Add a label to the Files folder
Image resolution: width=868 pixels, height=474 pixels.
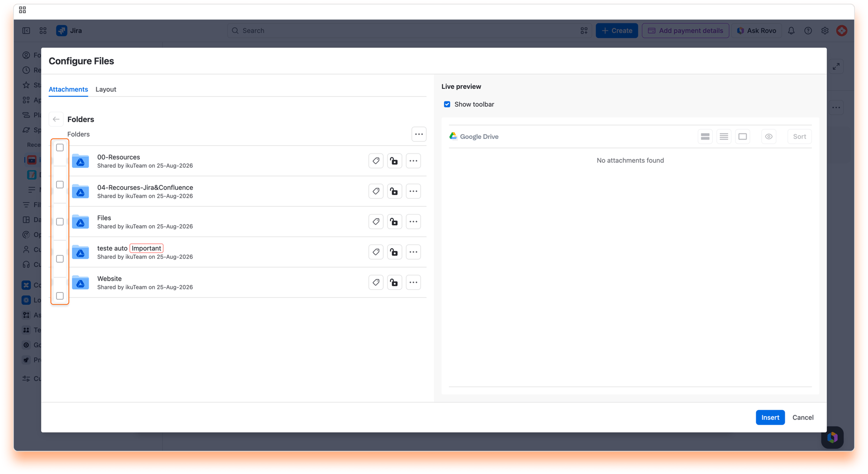[x=376, y=222]
